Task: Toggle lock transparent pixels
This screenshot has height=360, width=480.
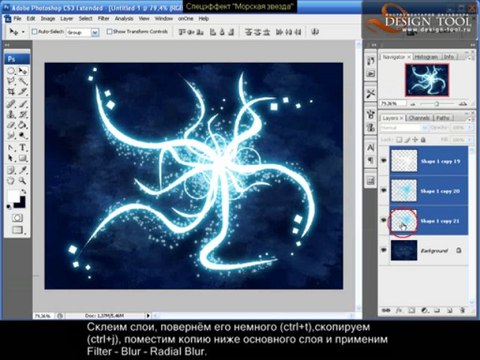Action: click(x=399, y=140)
